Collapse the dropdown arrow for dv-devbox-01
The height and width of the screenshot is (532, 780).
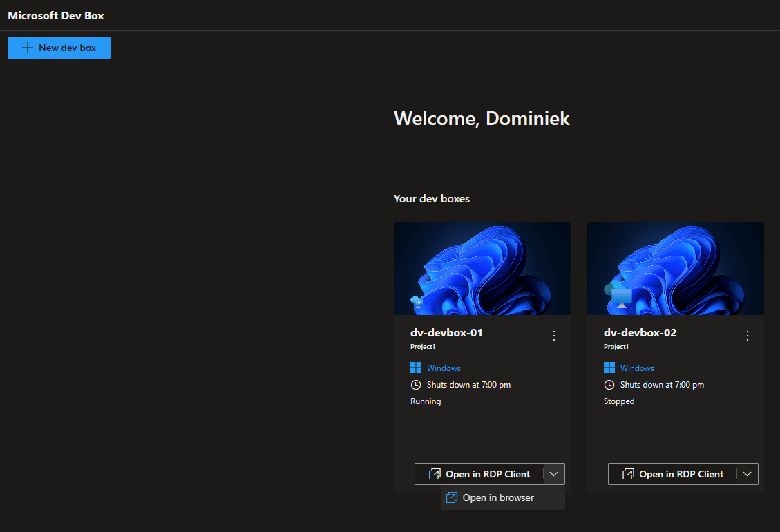[x=554, y=474]
